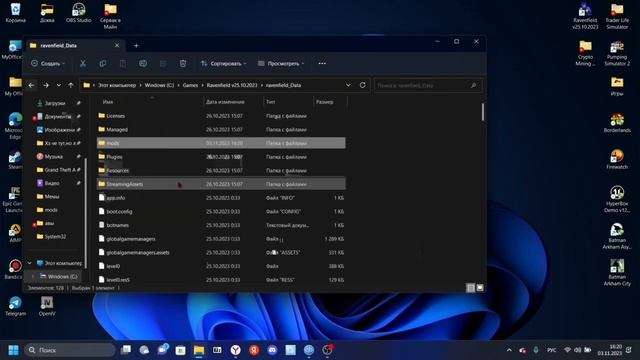Open the Создать new item dropdown
Image resolution: width=640 pixels, height=360 pixels.
pos(48,63)
